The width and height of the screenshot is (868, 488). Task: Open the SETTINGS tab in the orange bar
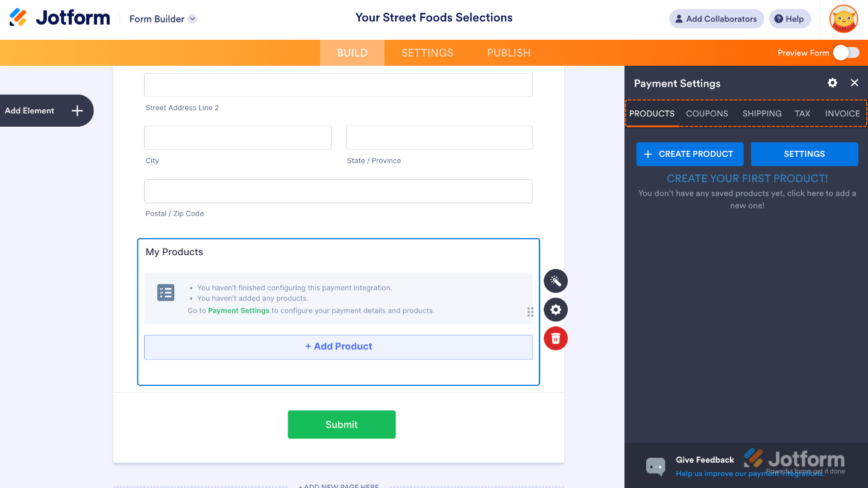(x=427, y=53)
